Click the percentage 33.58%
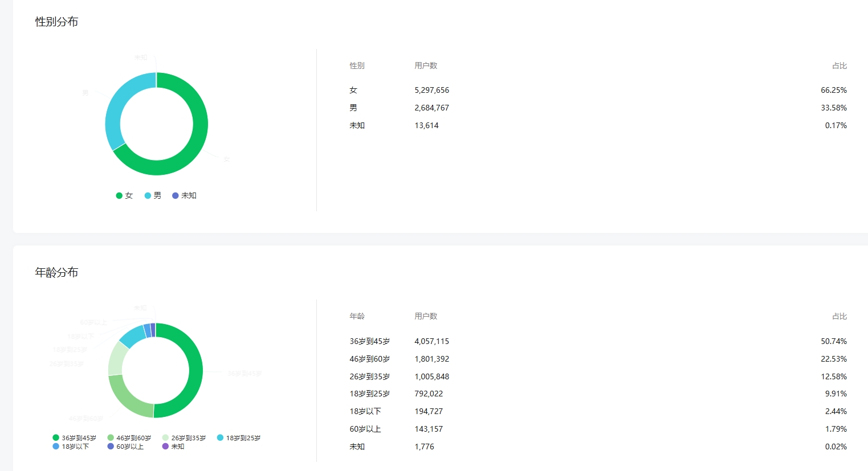The image size is (868, 471). tap(834, 108)
